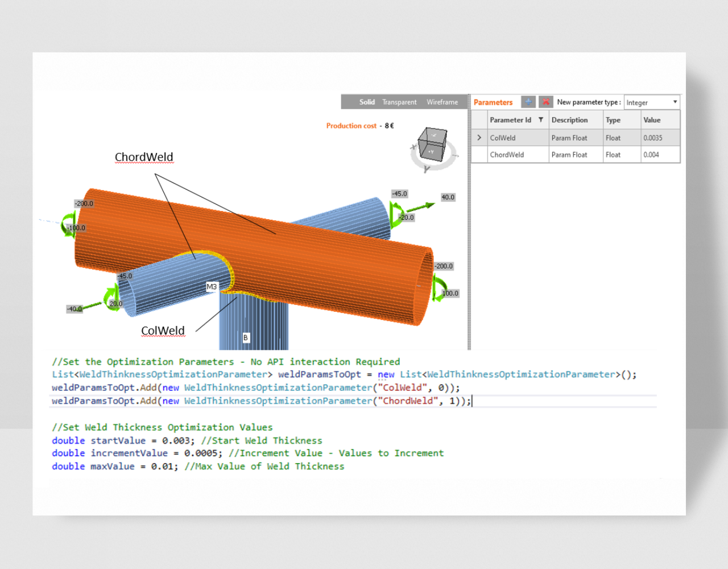This screenshot has height=569, width=728.
Task: Sort by the Type column header
Action: point(613,120)
